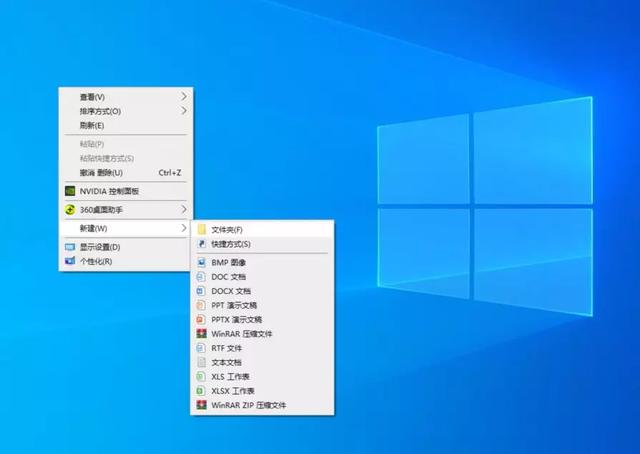Screen dimensions: 640x454
Task: Click the 快捷方式(S) shortcut icon
Action: pyautogui.click(x=201, y=244)
